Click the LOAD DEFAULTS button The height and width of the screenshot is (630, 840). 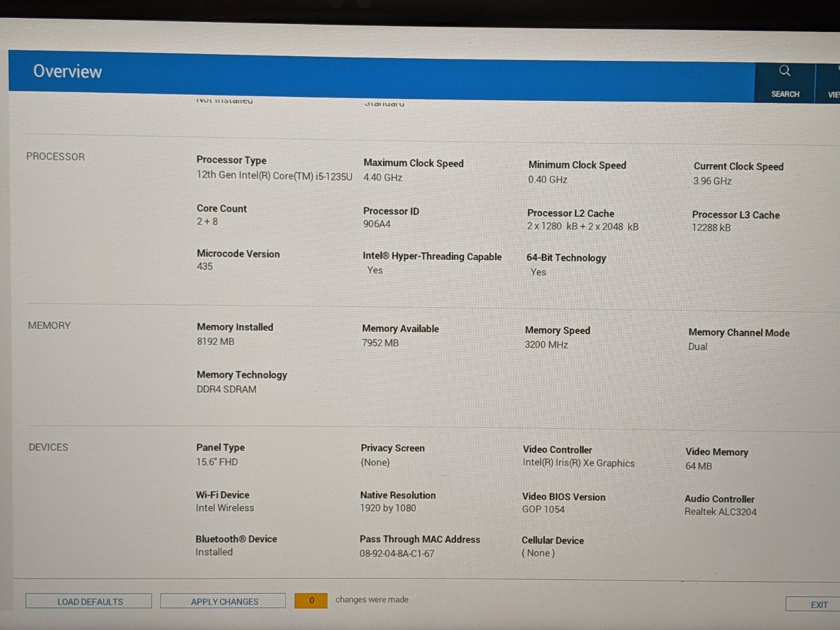point(89,601)
